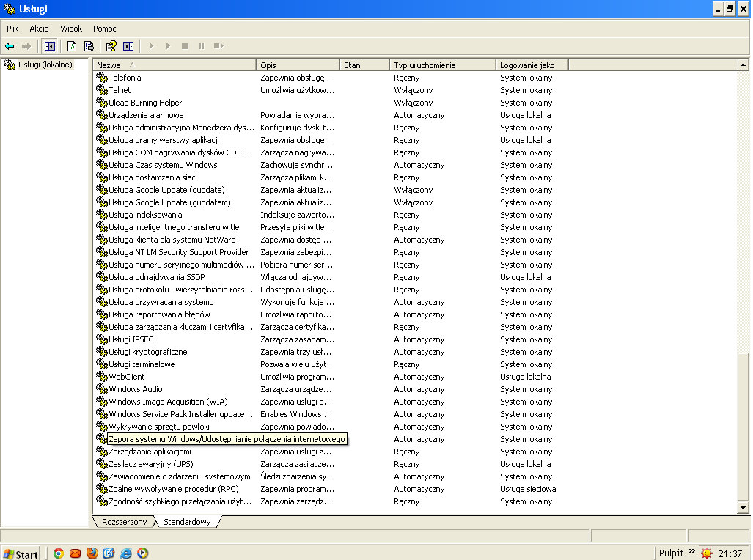Open the Pomoc menu
This screenshot has height=560, width=753.
pos(105,29)
